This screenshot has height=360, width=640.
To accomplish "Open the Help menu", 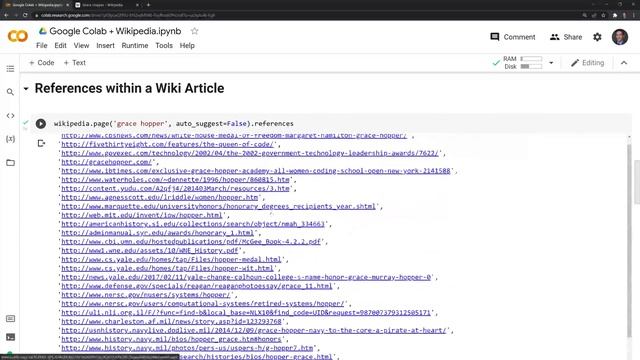I will click(x=187, y=46).
